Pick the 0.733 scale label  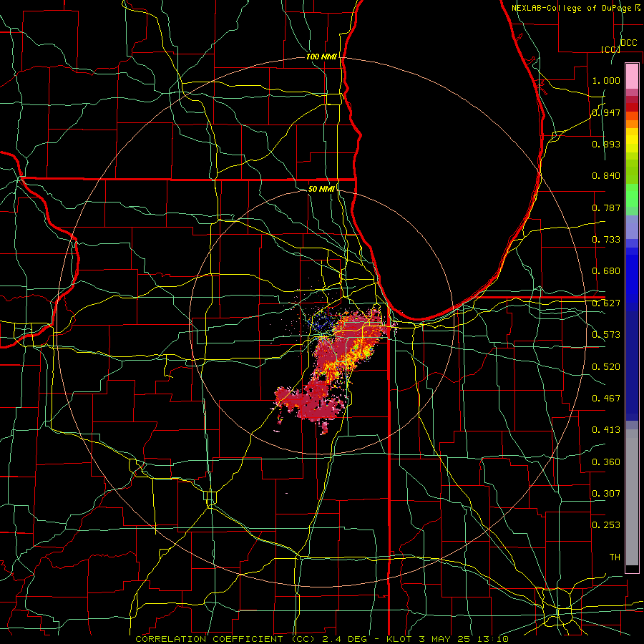click(x=606, y=240)
